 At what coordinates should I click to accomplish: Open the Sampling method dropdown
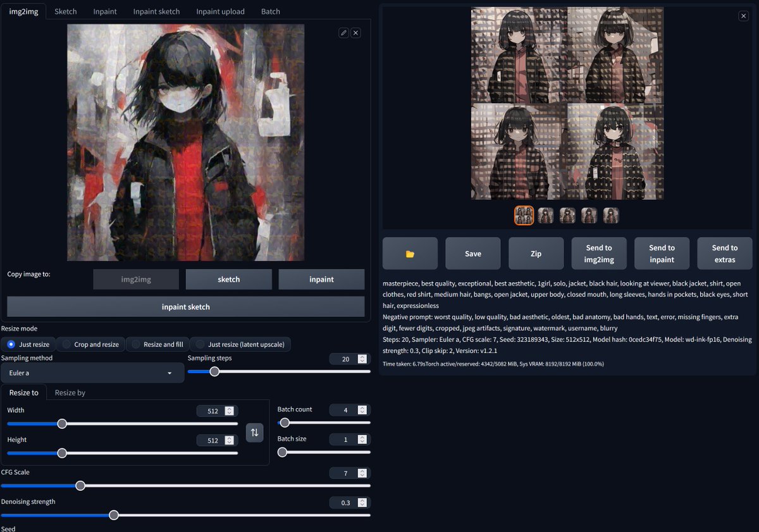pos(92,373)
